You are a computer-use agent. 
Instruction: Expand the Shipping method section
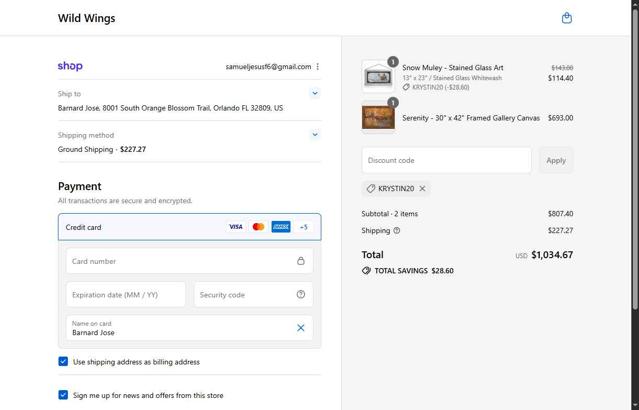click(315, 134)
